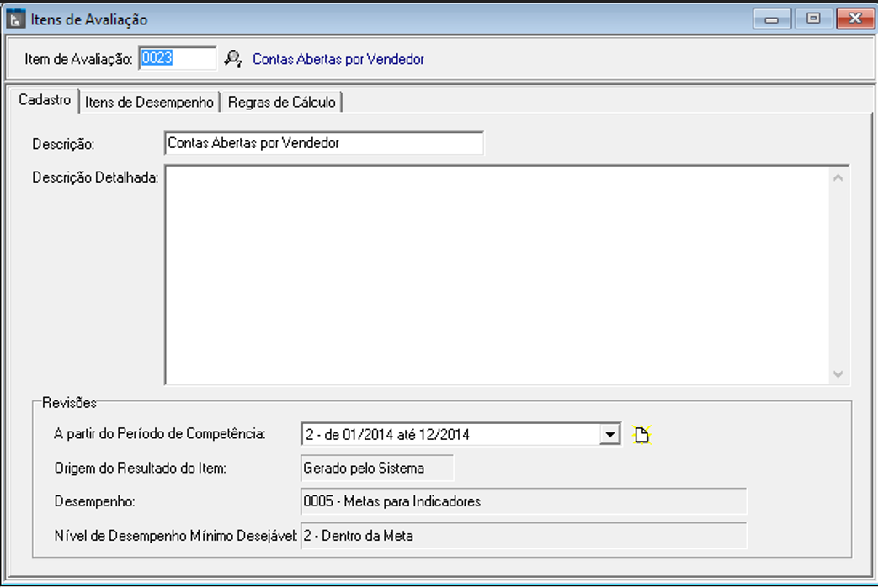Click the blue 'Contas Abertas por Vendedor' label
This screenshot has width=878, height=588.
click(x=338, y=60)
